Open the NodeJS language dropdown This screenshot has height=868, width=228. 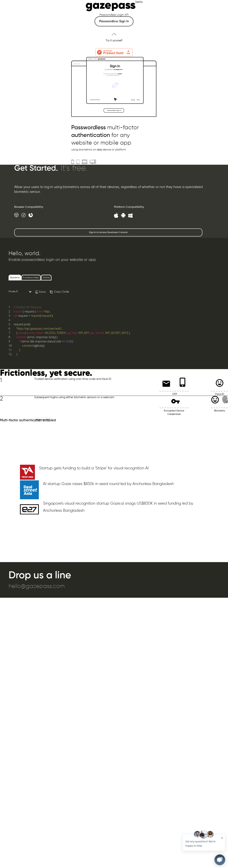click(20, 291)
